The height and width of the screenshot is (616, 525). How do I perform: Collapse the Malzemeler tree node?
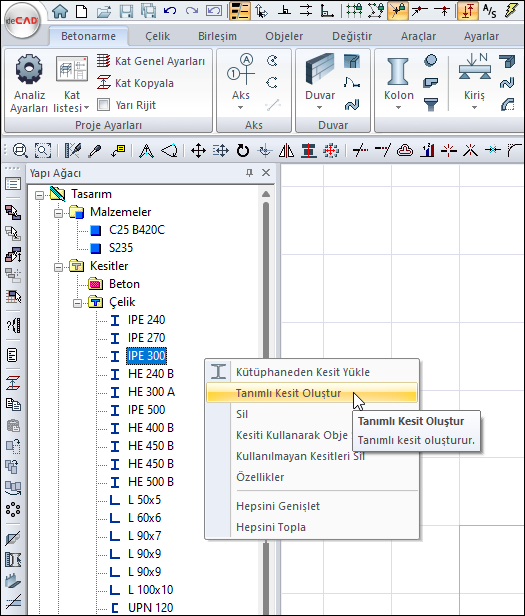click(59, 213)
